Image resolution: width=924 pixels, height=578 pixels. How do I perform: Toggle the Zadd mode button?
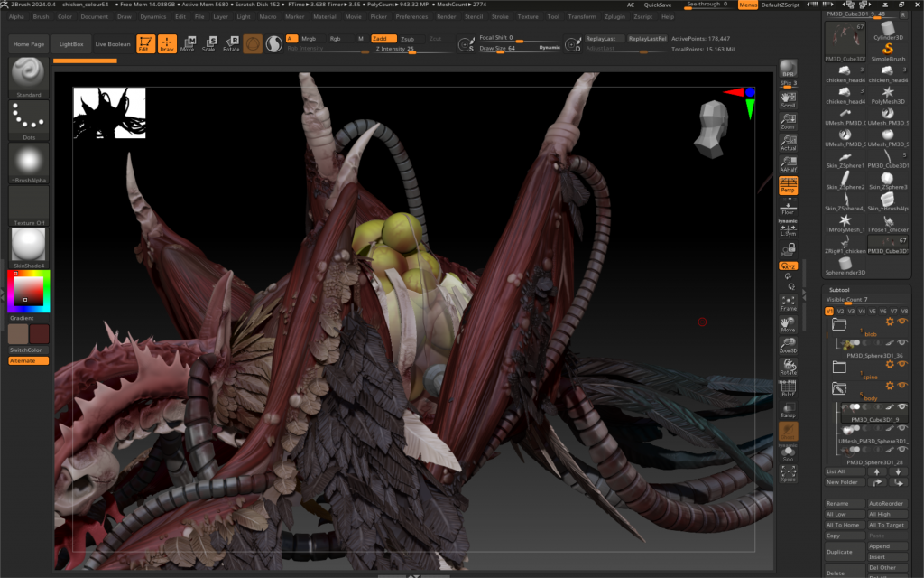pyautogui.click(x=383, y=39)
